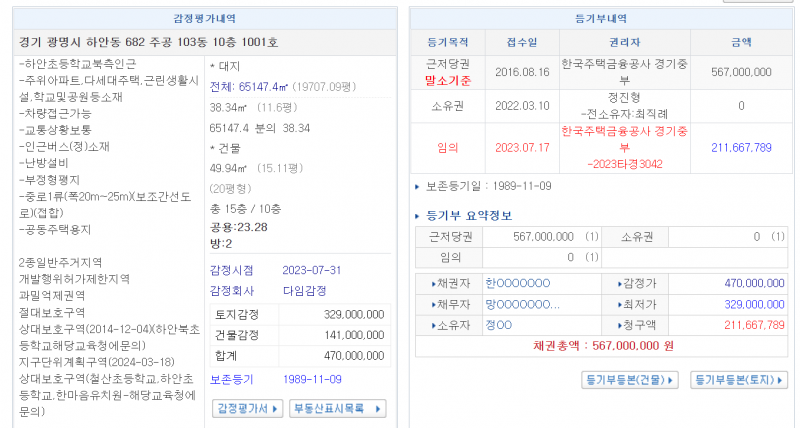800x428 pixels.
Task: Click the 등기목적 column header
Action: coord(447,42)
